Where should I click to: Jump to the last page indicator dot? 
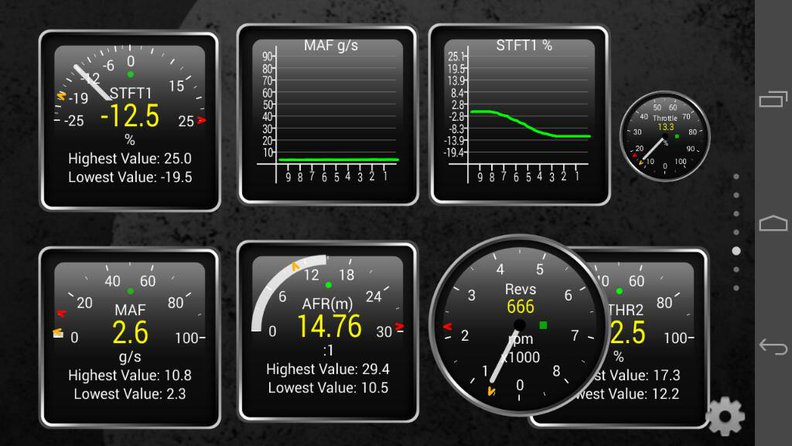pyautogui.click(x=737, y=288)
